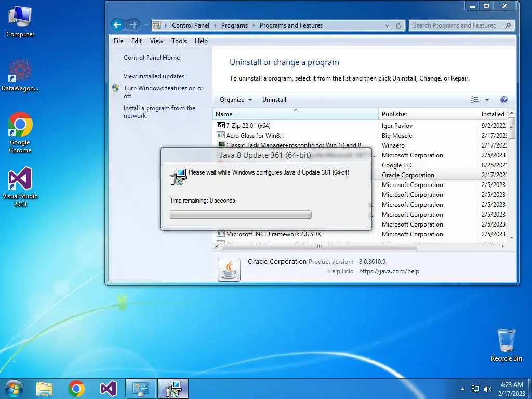
Task: Open the Tools menu
Action: pos(179,41)
